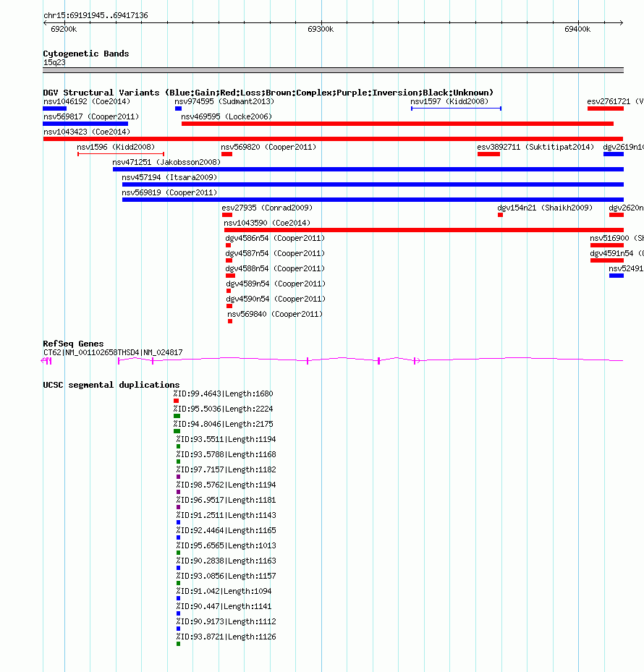The image size is (644, 672).
Task: Select duplication %ID:93.5511|Length:1194
Action: click(x=226, y=439)
